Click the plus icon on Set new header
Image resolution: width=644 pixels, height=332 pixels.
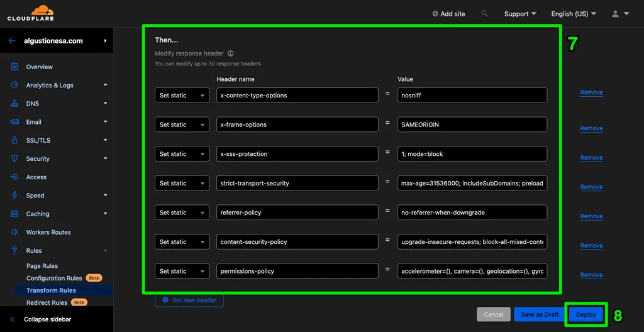point(165,300)
